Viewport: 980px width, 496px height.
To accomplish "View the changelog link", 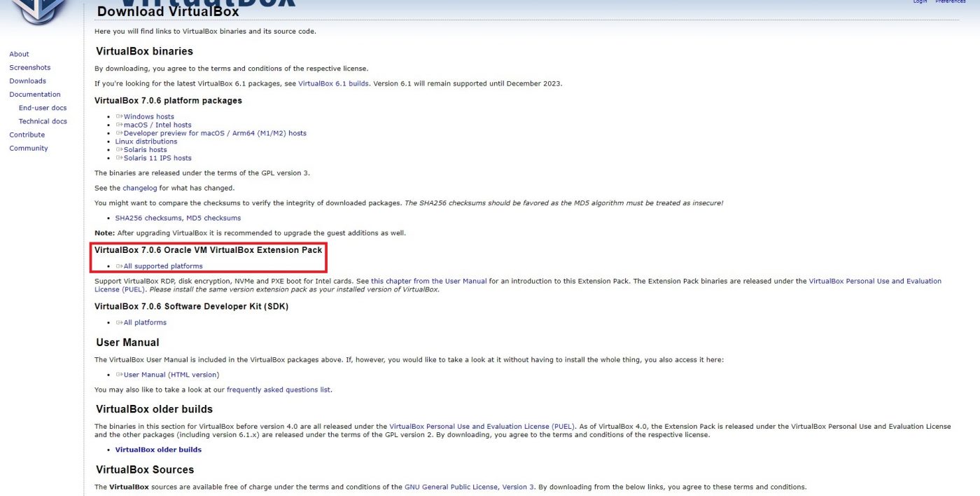I will click(140, 188).
